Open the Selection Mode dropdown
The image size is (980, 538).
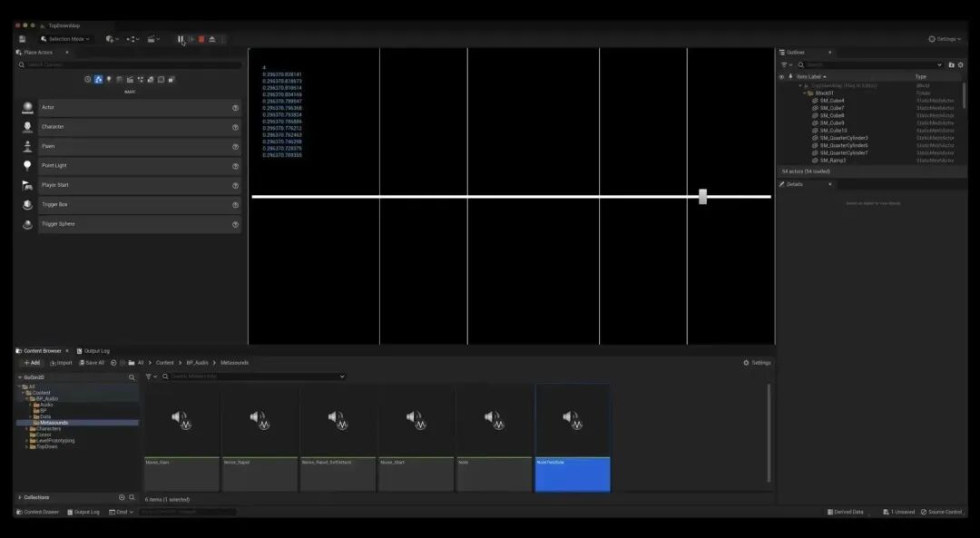click(65, 39)
